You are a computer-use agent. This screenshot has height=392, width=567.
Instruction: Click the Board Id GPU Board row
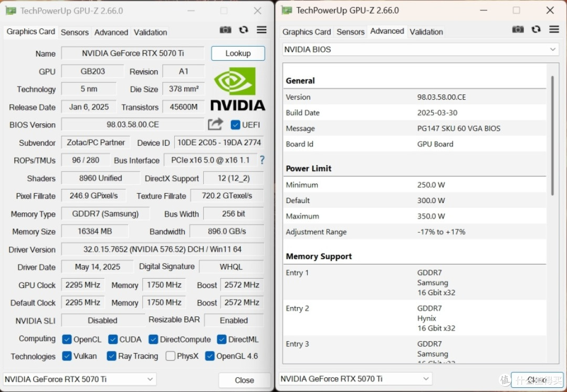click(415, 144)
